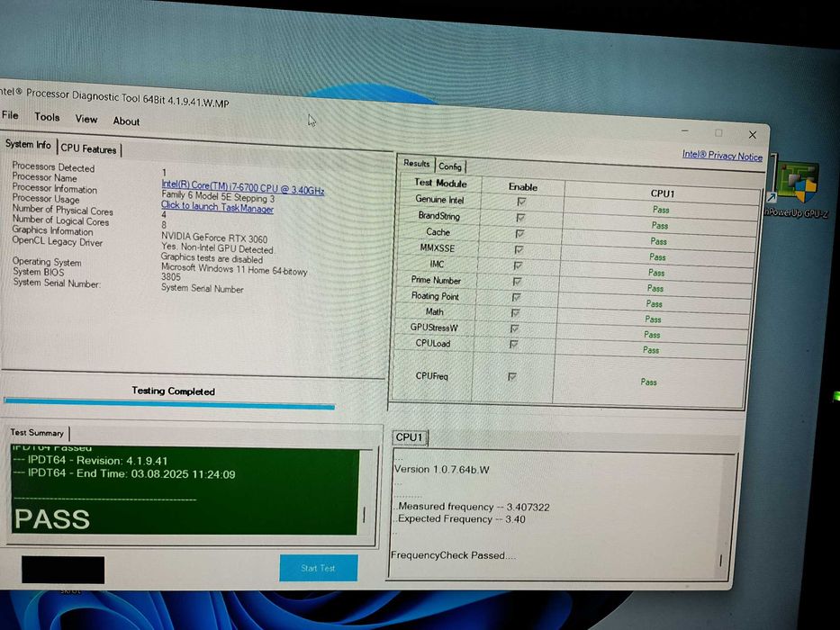Toggle the GPUStressW enable checkbox
Screen dimensions: 840x630
(514, 328)
